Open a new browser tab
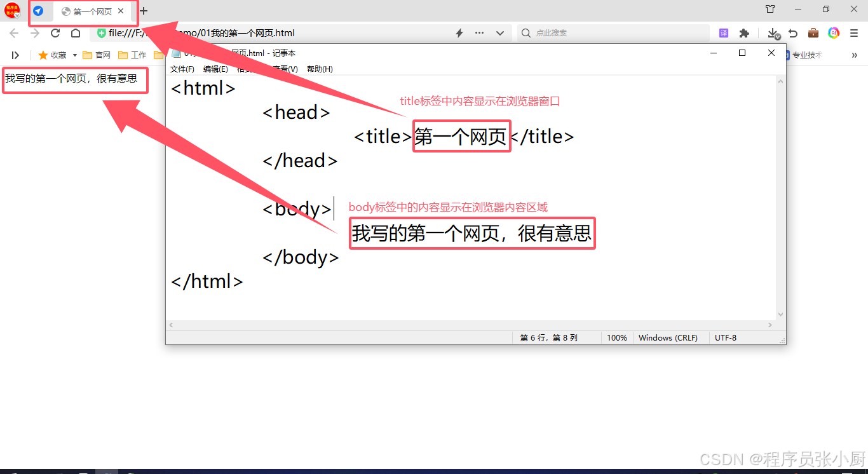The width and height of the screenshot is (868, 474). pos(144,11)
